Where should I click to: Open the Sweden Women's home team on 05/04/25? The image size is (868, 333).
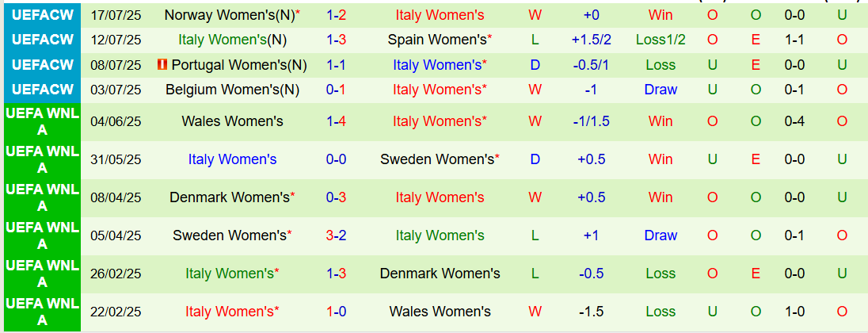point(230,235)
